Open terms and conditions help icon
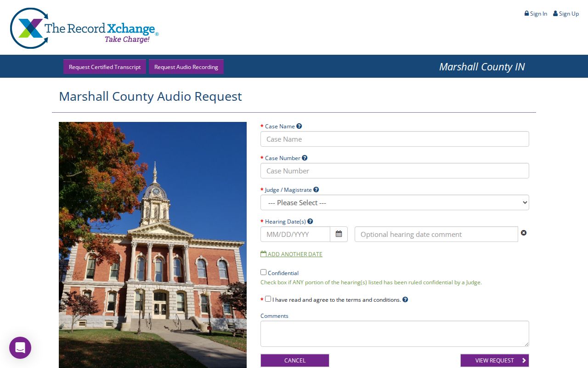Viewport: 588px width, 368px height. click(x=405, y=299)
